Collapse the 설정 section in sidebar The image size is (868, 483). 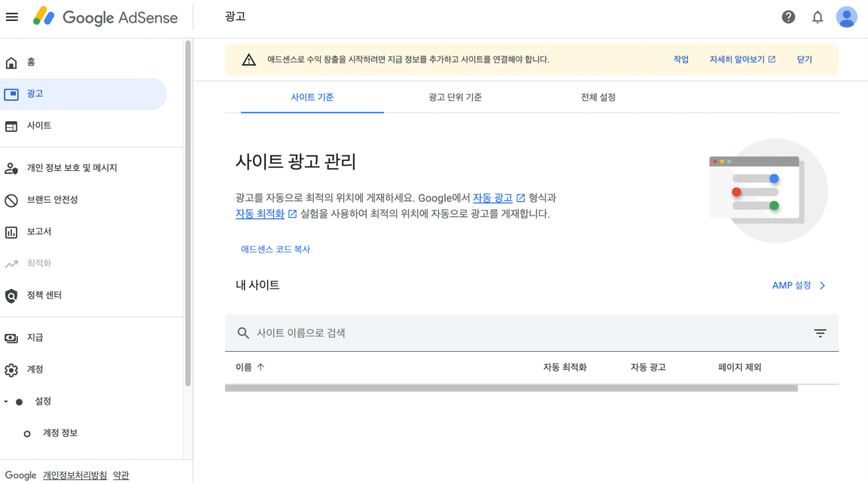point(6,402)
